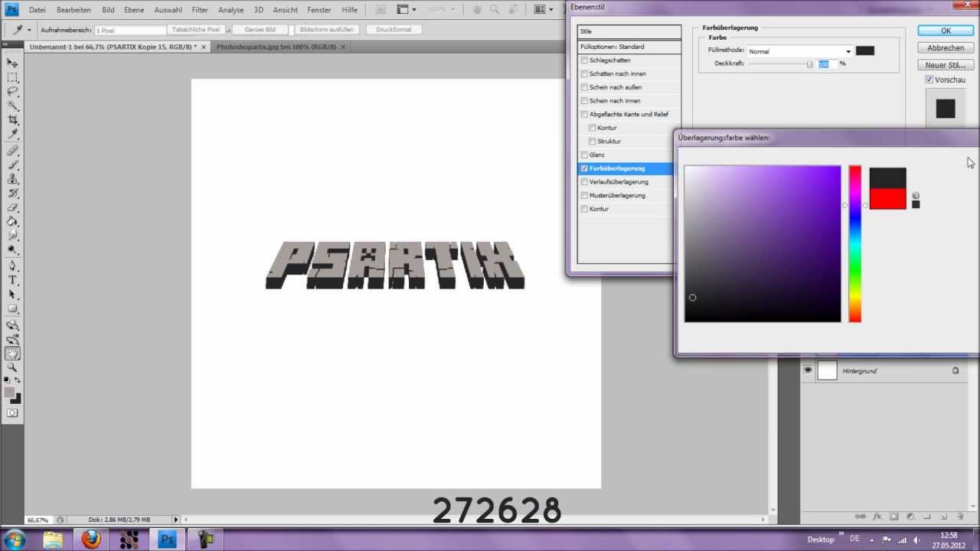
Task: Click the Abbrechen button
Action: (946, 47)
